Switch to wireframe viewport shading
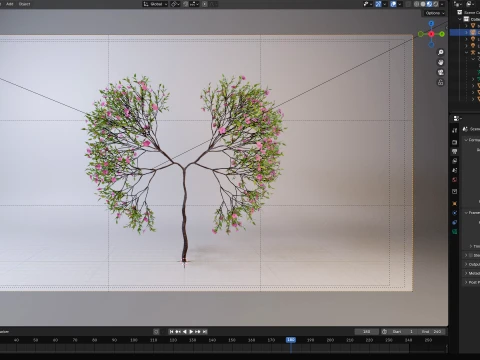The image size is (480, 360). (x=417, y=4)
